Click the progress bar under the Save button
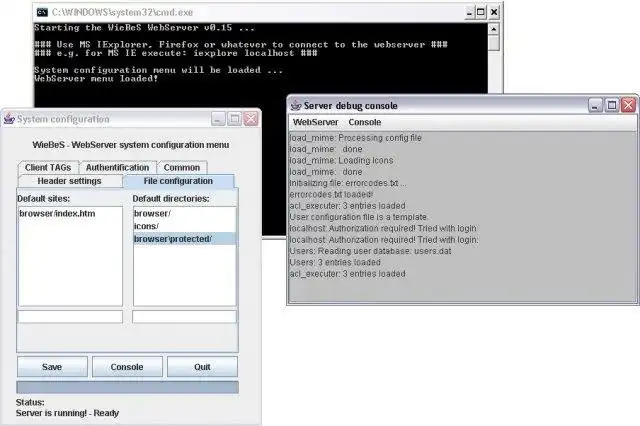640x426 pixels. pyautogui.click(x=127, y=387)
